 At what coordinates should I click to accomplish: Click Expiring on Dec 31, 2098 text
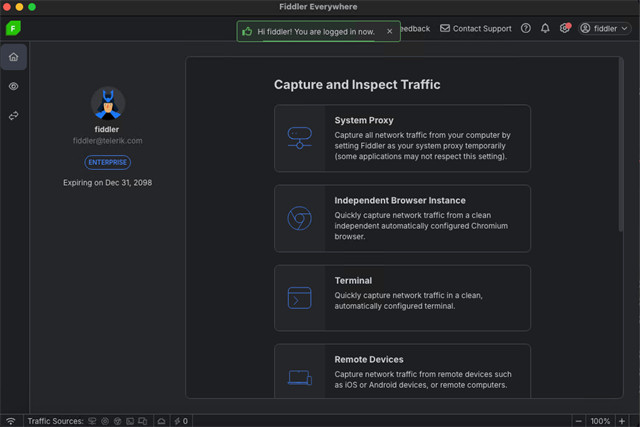[108, 182]
